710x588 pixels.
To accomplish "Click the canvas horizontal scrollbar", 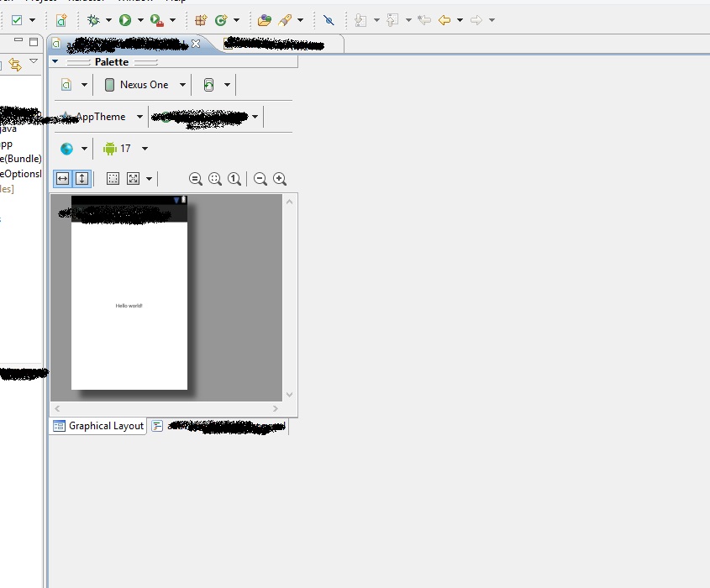I will point(166,408).
